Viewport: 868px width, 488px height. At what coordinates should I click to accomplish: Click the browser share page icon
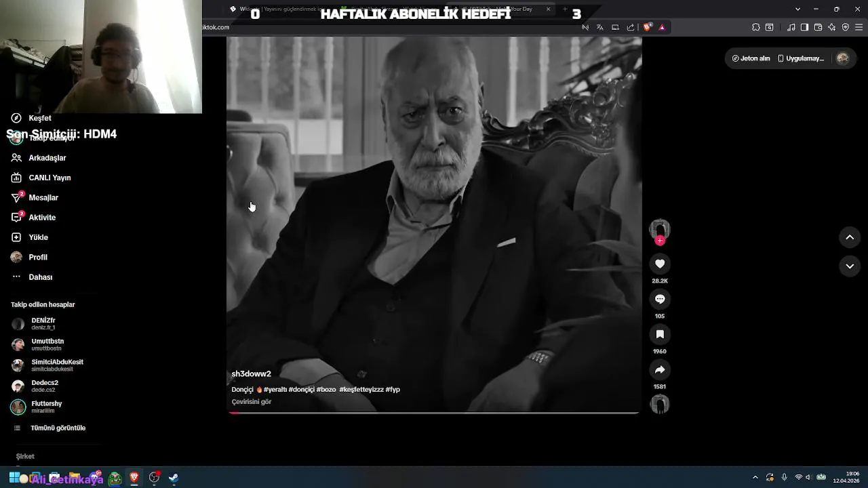click(631, 27)
